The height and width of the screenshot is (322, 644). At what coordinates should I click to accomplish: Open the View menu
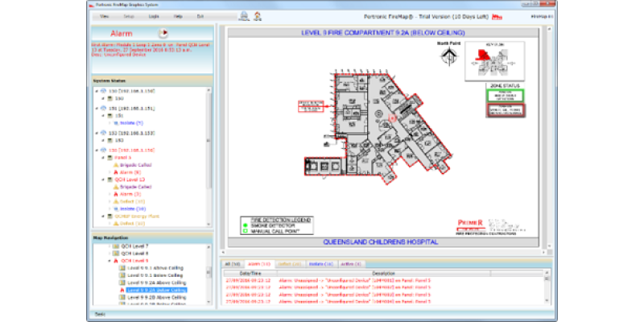(x=105, y=16)
